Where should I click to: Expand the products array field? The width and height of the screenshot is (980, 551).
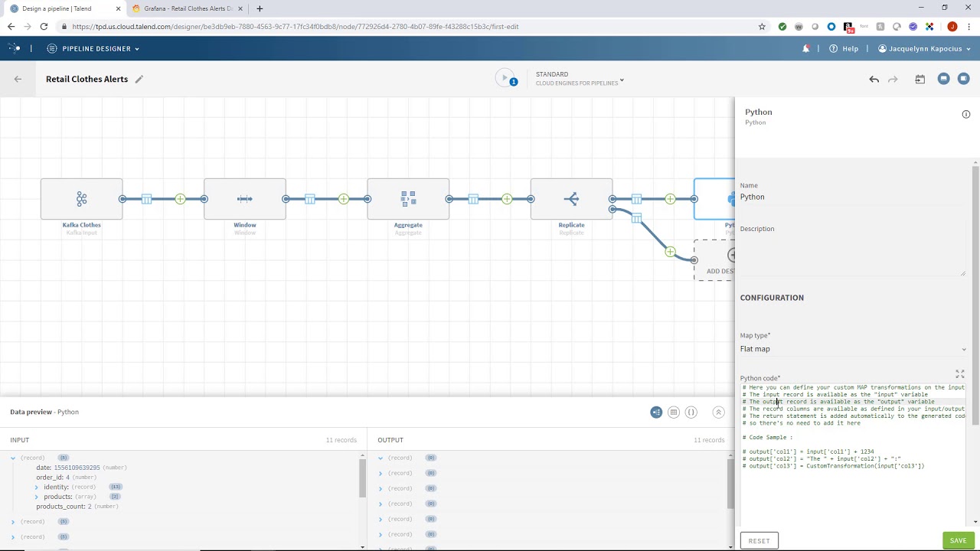tap(37, 497)
